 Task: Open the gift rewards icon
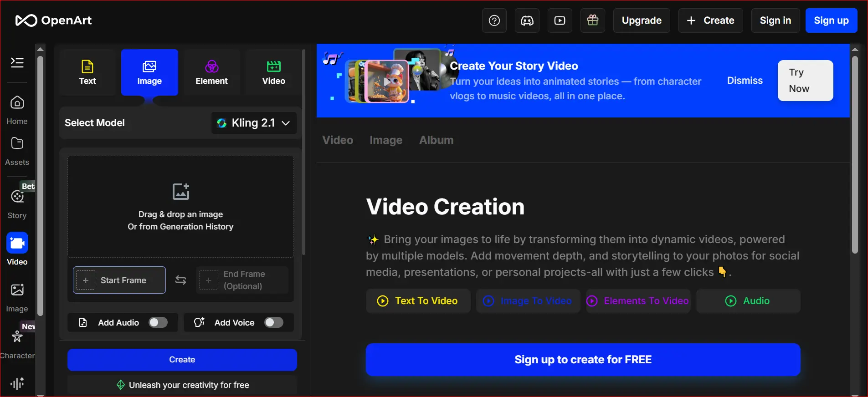click(593, 20)
